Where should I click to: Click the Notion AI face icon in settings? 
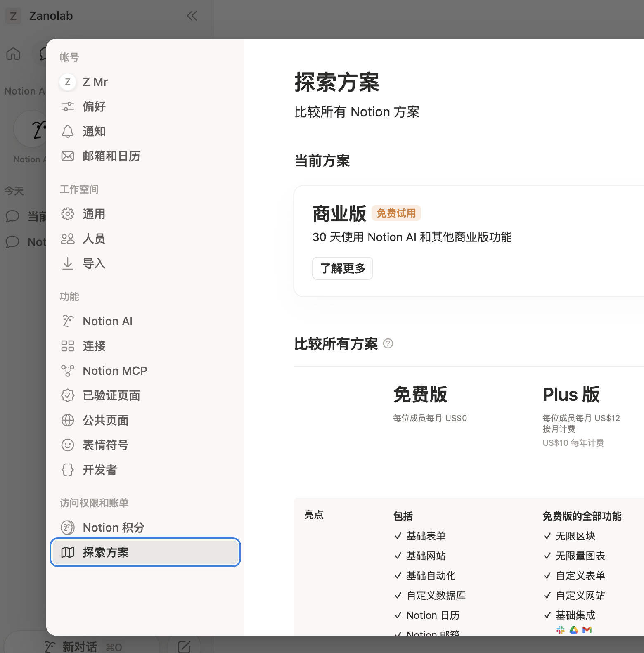pyautogui.click(x=68, y=321)
